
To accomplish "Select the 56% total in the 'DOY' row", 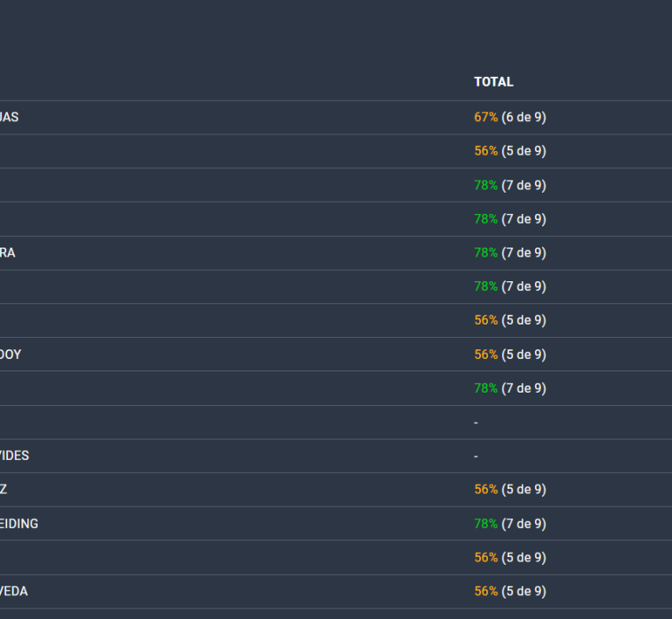I will [485, 355].
